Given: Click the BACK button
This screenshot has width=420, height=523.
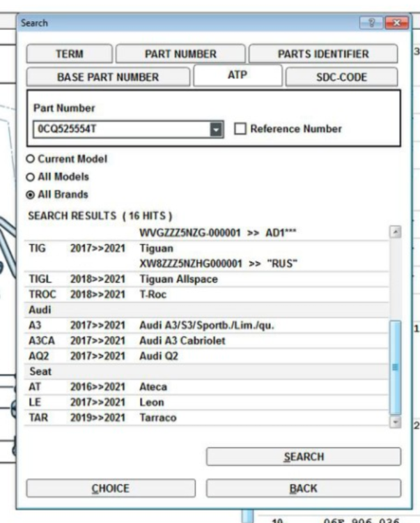Looking at the screenshot, I should point(304,488).
